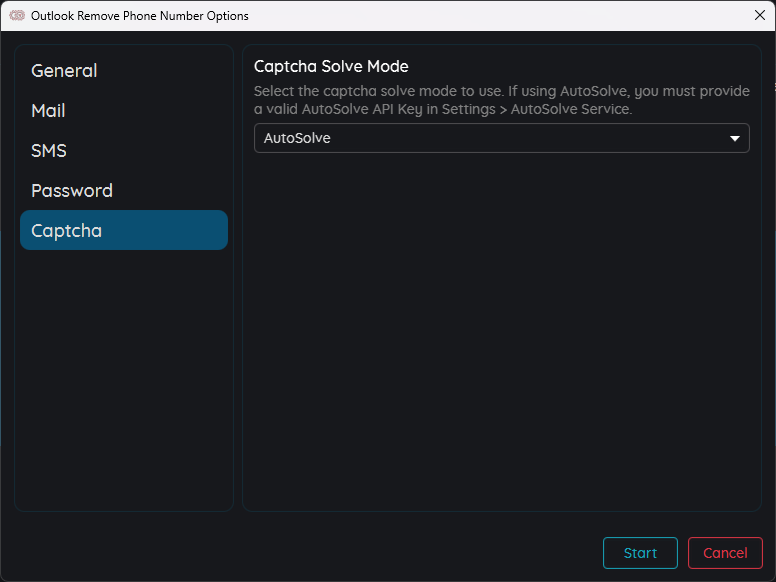Screen dimensions: 776x582
Task: Click the Captcha Solve Mode heading
Action: [x=331, y=66]
